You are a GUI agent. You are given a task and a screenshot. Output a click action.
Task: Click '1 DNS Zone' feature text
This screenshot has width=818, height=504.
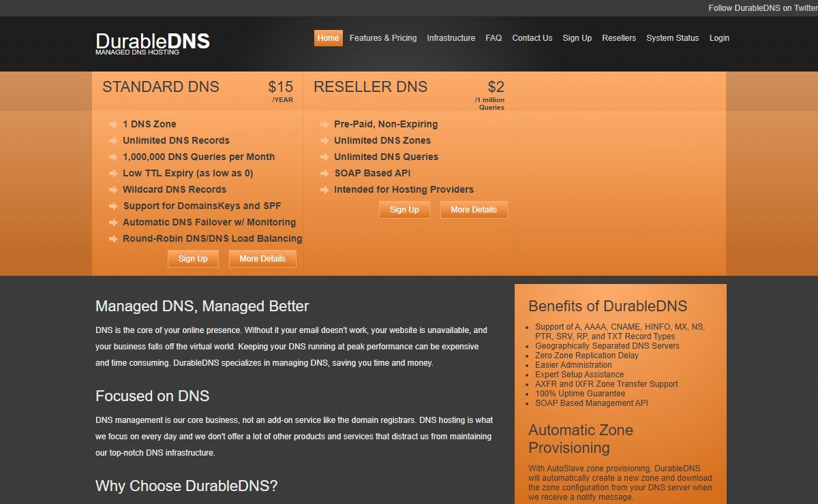[x=149, y=124]
